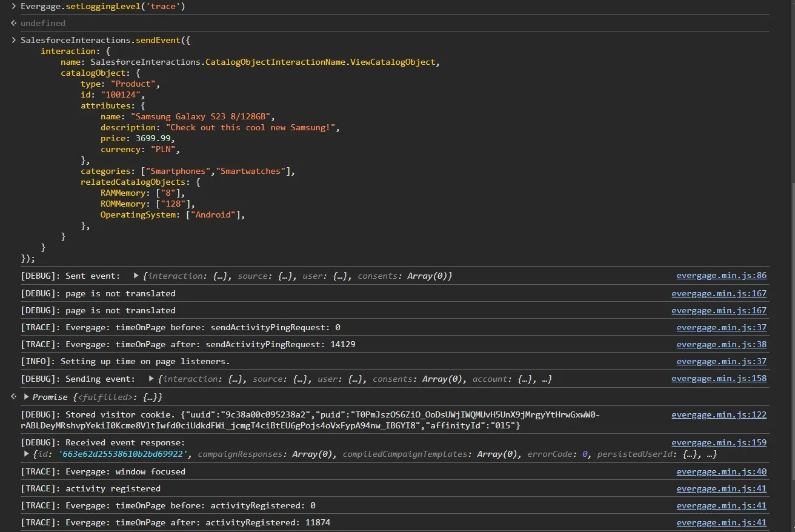Viewport: 795px width, 532px height.
Task: Expand the fulfilled Promise result
Action: (x=26, y=397)
